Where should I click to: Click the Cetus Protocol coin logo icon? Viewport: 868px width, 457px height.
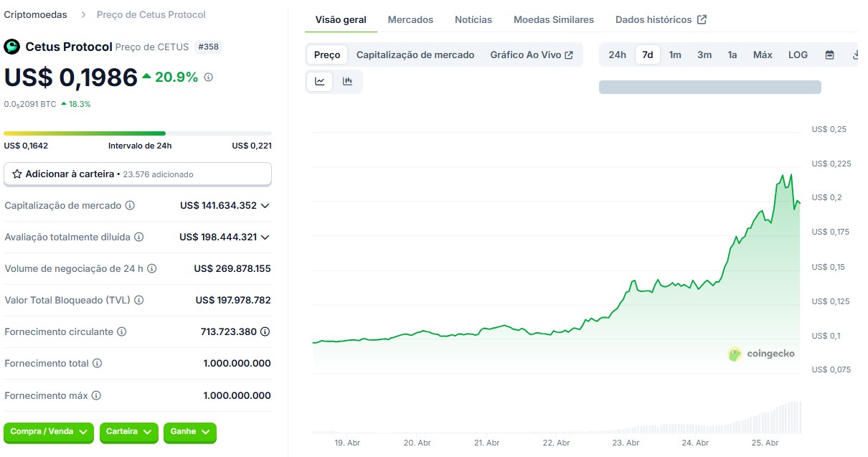pyautogui.click(x=12, y=47)
